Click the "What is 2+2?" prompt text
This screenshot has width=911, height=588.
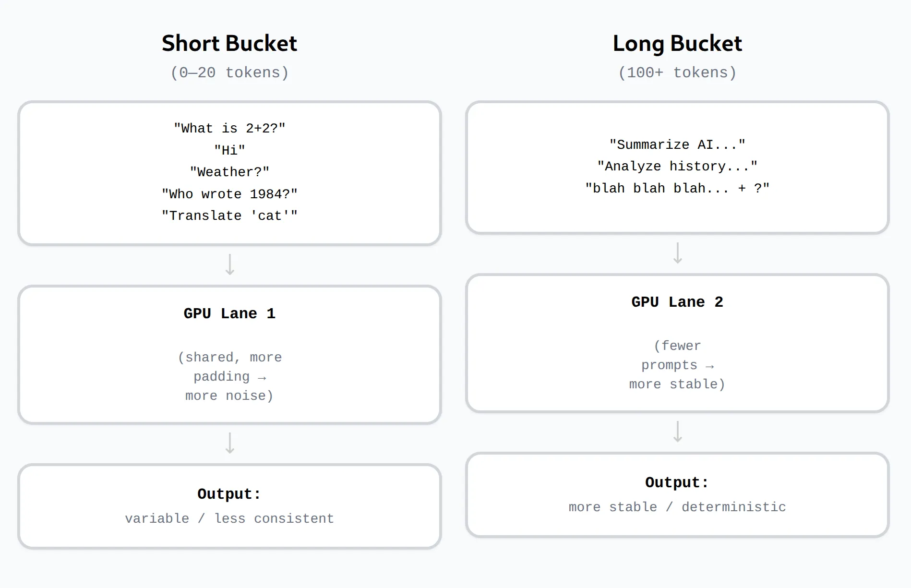pos(229,128)
